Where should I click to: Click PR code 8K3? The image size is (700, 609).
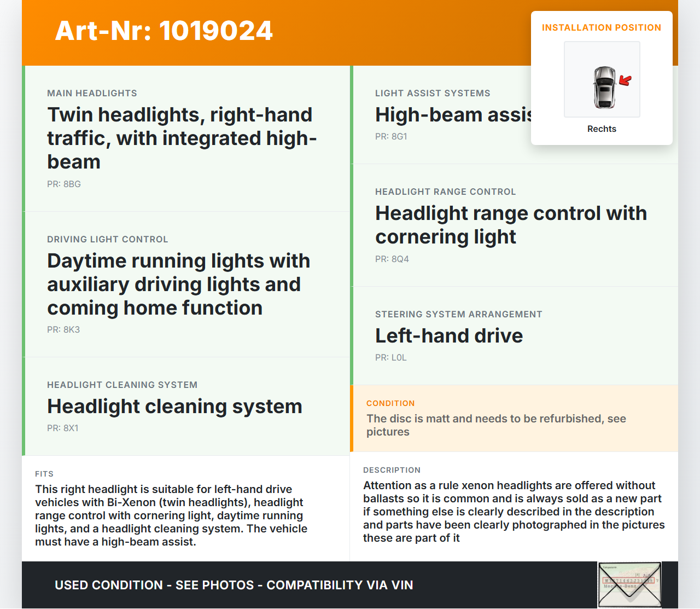coord(63,330)
